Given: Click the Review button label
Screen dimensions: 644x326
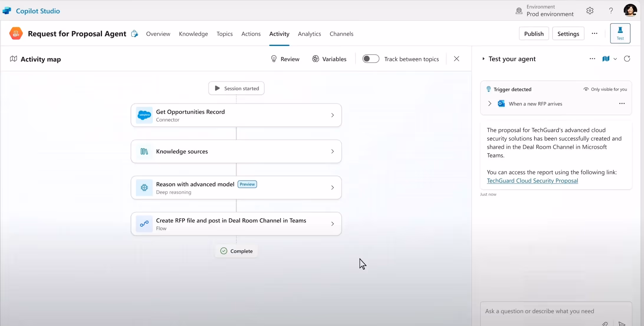Looking at the screenshot, I should click(290, 59).
